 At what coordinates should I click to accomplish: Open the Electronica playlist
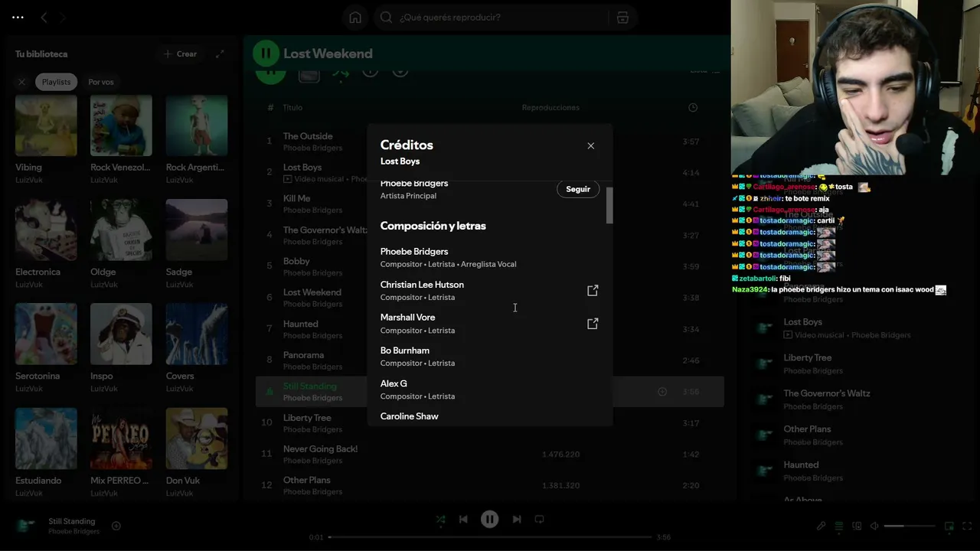(x=46, y=243)
